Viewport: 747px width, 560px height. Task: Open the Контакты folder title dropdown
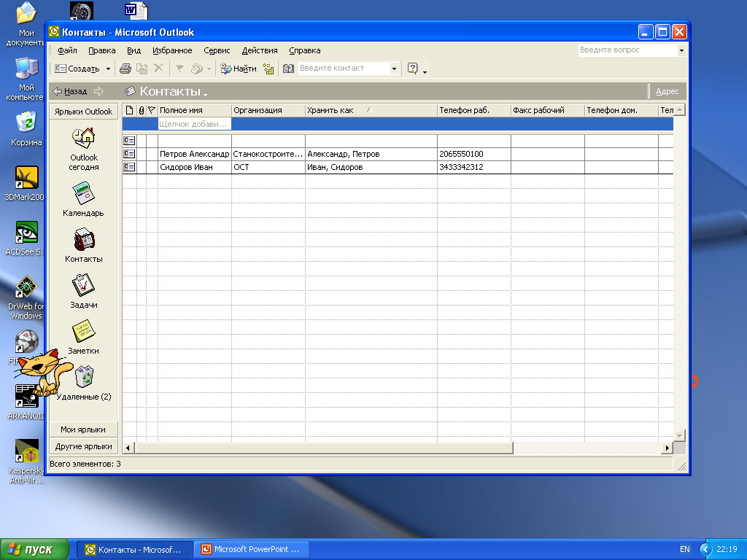point(174,91)
